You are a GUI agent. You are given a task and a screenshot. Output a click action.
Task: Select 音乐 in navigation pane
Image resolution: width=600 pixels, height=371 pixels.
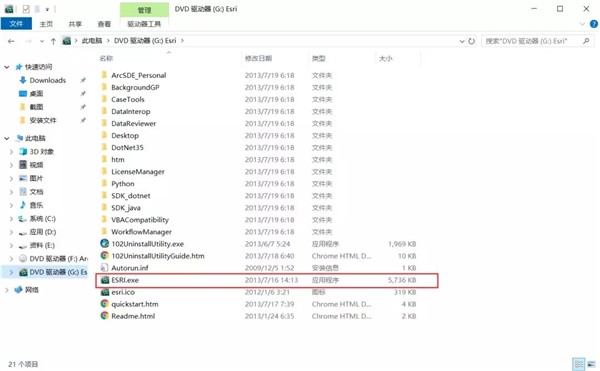[x=36, y=205]
